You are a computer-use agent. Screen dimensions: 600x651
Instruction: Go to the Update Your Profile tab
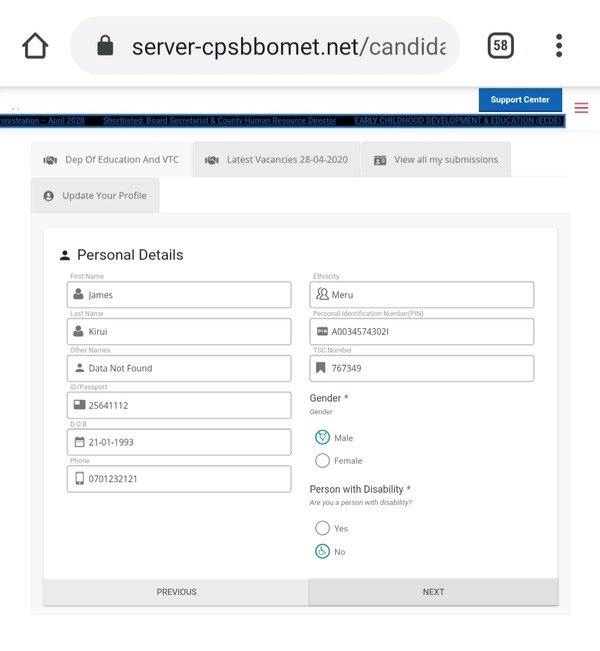tap(95, 196)
